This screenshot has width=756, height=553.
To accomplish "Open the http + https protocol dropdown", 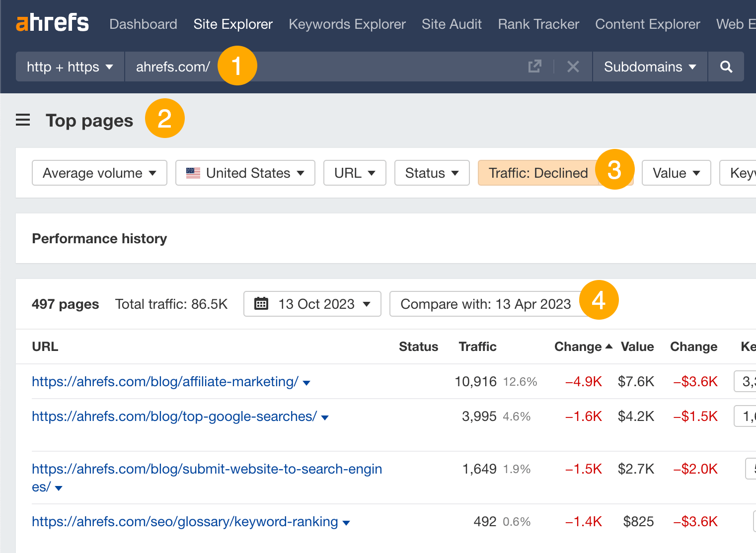I will tap(70, 67).
